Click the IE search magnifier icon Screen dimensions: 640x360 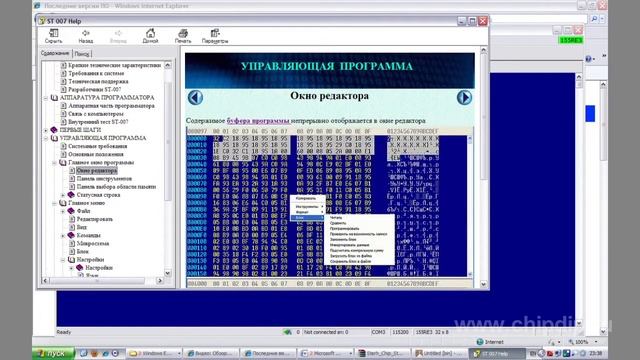click(594, 19)
